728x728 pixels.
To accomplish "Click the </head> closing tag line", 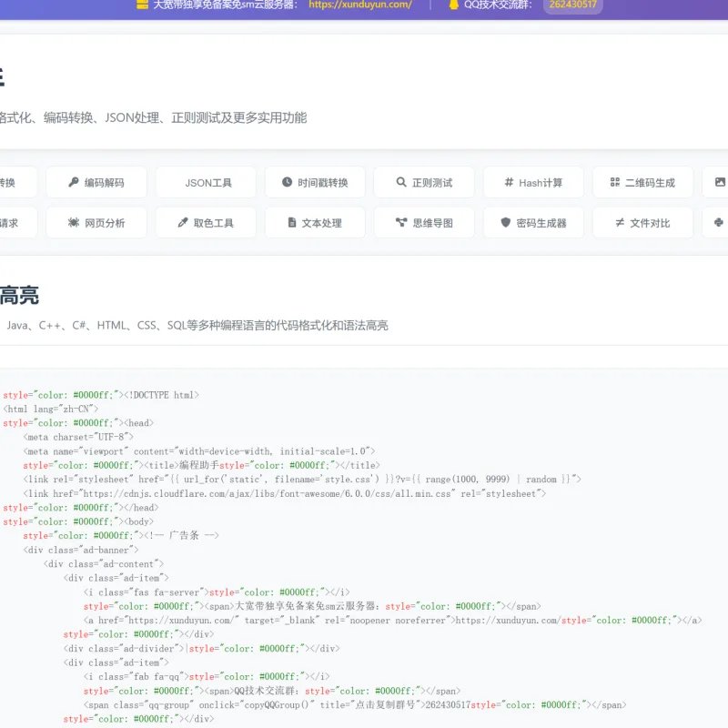I will click(x=81, y=508).
